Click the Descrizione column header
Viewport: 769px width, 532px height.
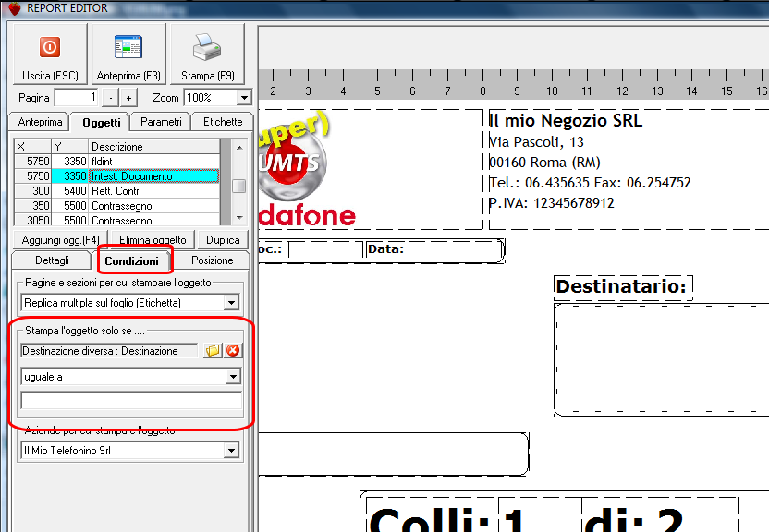coord(154,147)
